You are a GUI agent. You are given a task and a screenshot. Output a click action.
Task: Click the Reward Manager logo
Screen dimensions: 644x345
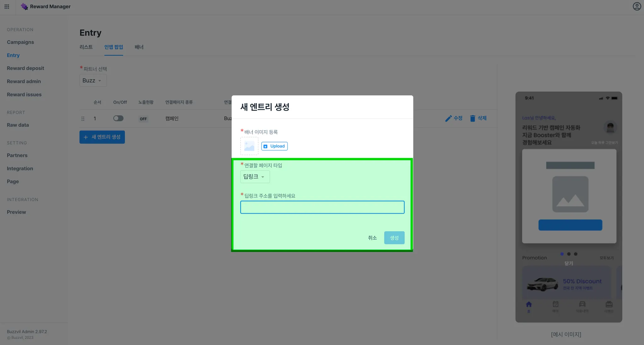point(24,7)
